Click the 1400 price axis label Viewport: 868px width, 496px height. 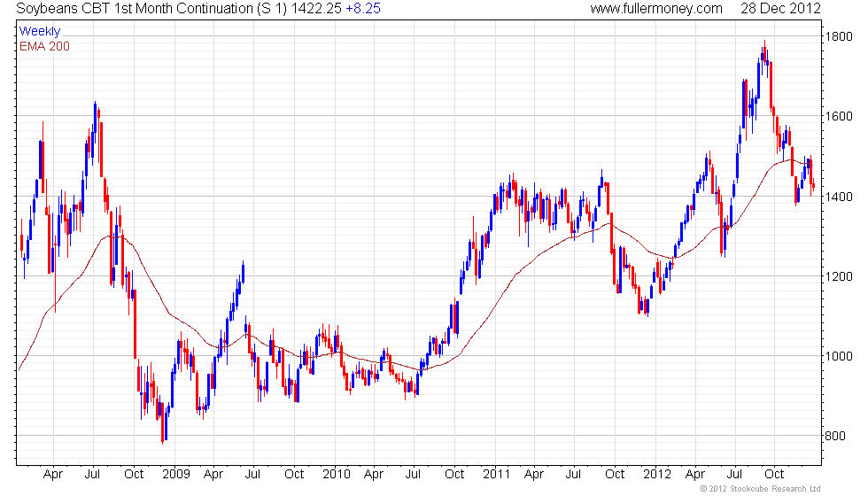[838, 197]
